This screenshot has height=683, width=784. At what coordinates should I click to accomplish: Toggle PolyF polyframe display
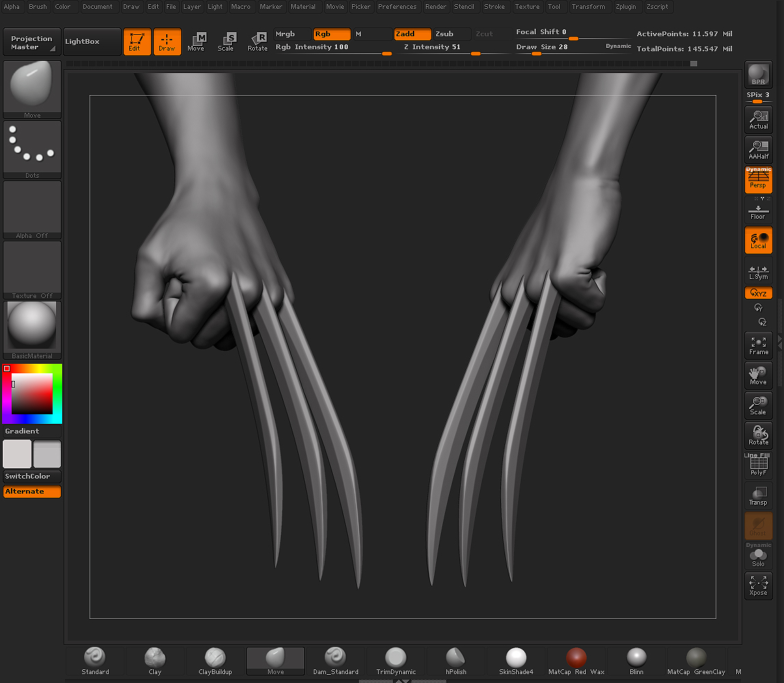(759, 466)
